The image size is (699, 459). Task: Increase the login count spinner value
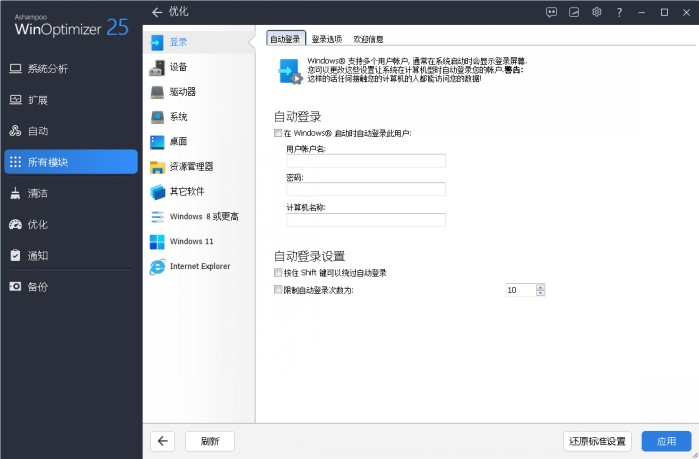540,287
